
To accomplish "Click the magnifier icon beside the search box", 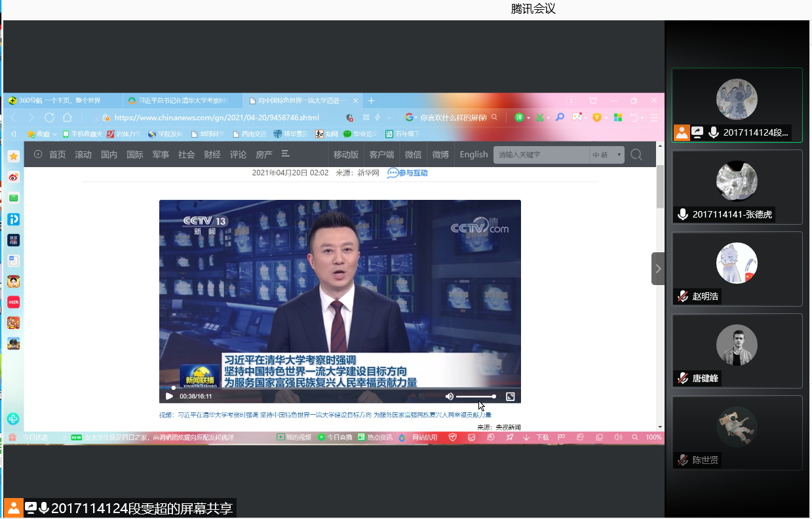I will [636, 155].
